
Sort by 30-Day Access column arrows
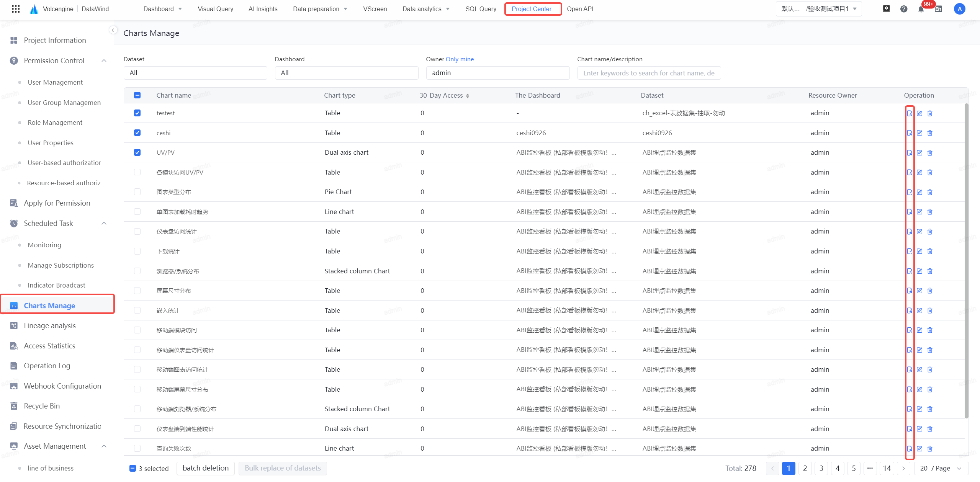tap(468, 96)
